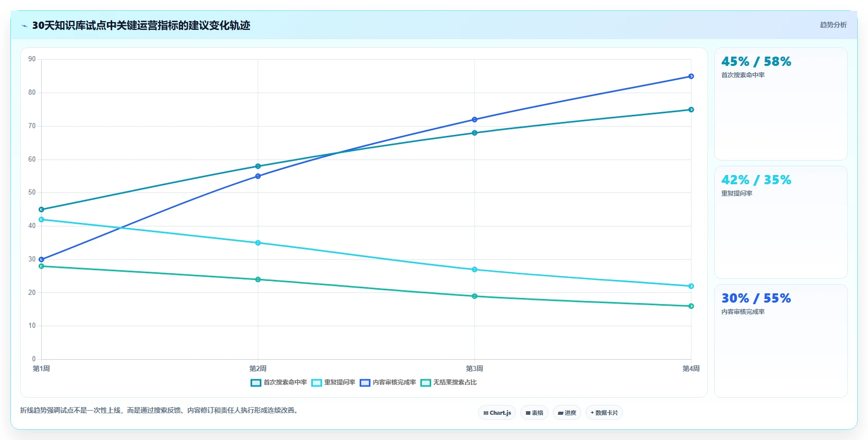868x440 pixels.
Task: Open the 42% / 35% stat card
Action: pyautogui.click(x=781, y=222)
